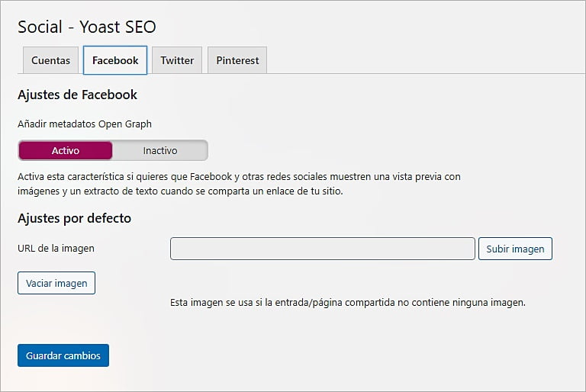
Task: Focus the URL de la imagen field
Action: click(322, 249)
